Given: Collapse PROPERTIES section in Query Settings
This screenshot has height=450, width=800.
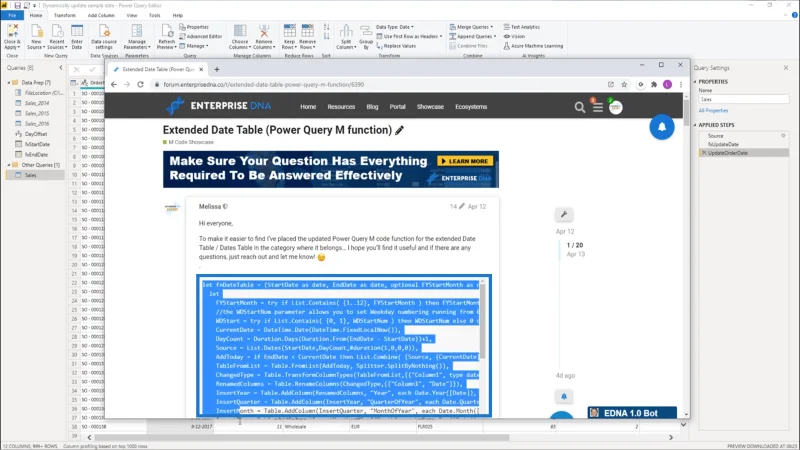Looking at the screenshot, I should tap(695, 82).
